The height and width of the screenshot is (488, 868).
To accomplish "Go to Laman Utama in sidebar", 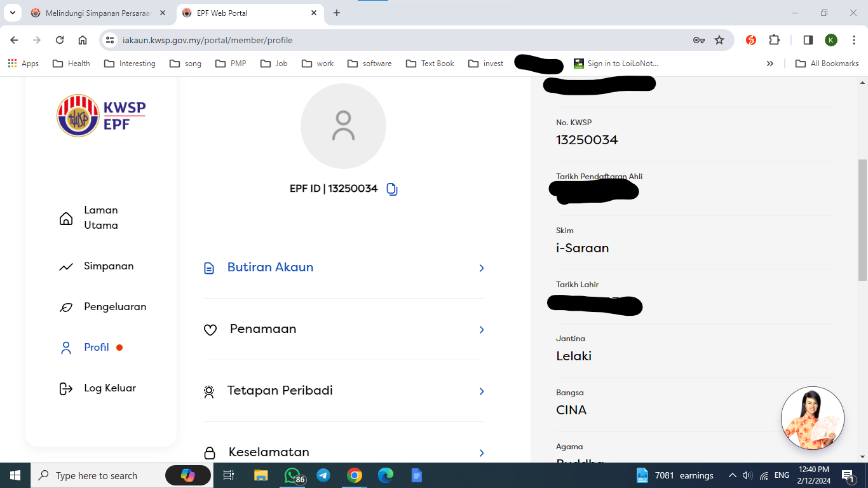I will 100,218.
